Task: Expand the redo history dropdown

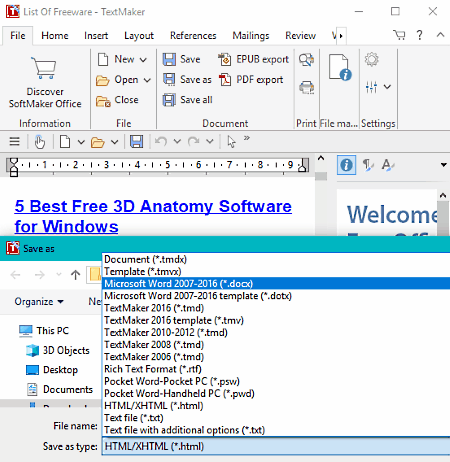Action: click(210, 142)
